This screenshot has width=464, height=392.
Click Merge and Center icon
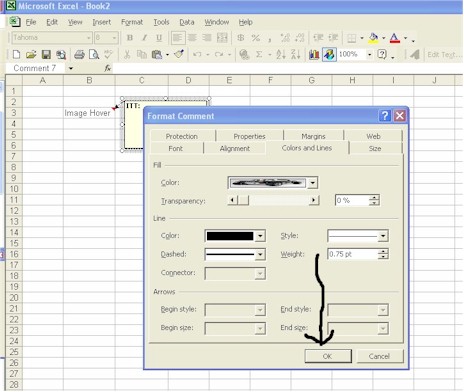click(x=222, y=38)
